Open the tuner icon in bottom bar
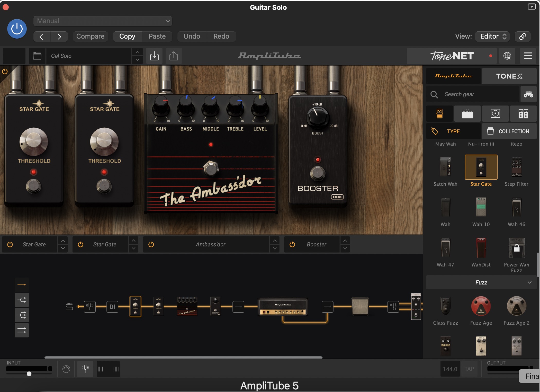Image resolution: width=540 pixels, height=392 pixels. (85, 369)
